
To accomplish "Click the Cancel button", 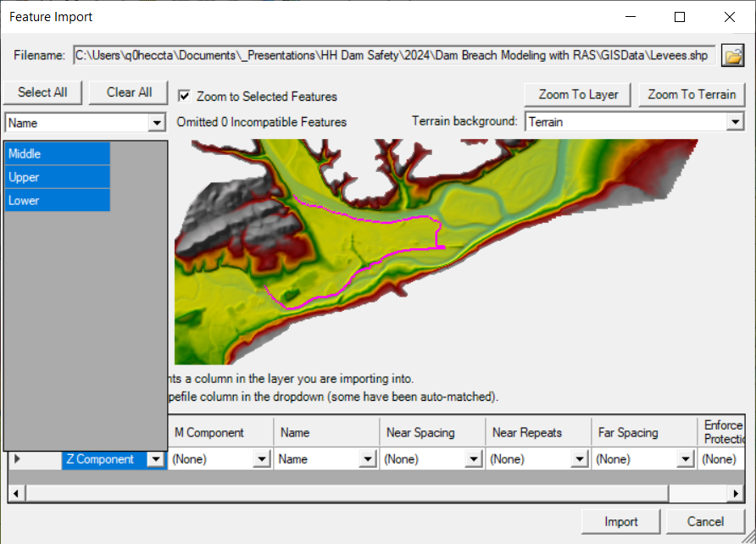I will tap(705, 522).
